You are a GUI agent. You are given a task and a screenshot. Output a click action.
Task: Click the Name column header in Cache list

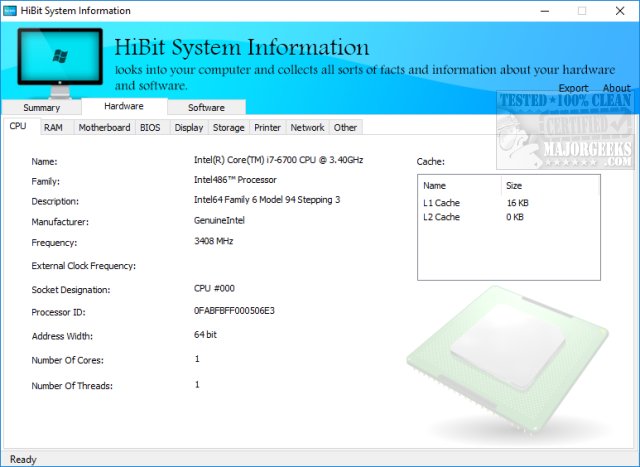click(x=460, y=186)
